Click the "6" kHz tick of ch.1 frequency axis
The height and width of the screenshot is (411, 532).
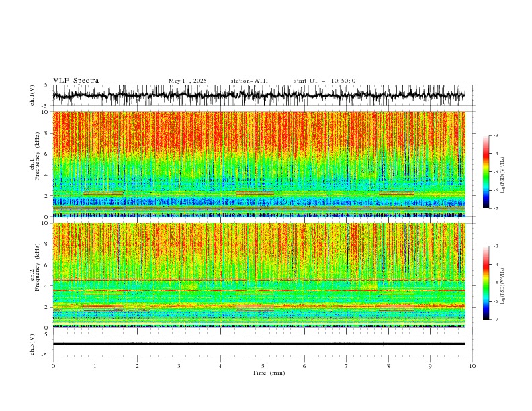coord(48,154)
